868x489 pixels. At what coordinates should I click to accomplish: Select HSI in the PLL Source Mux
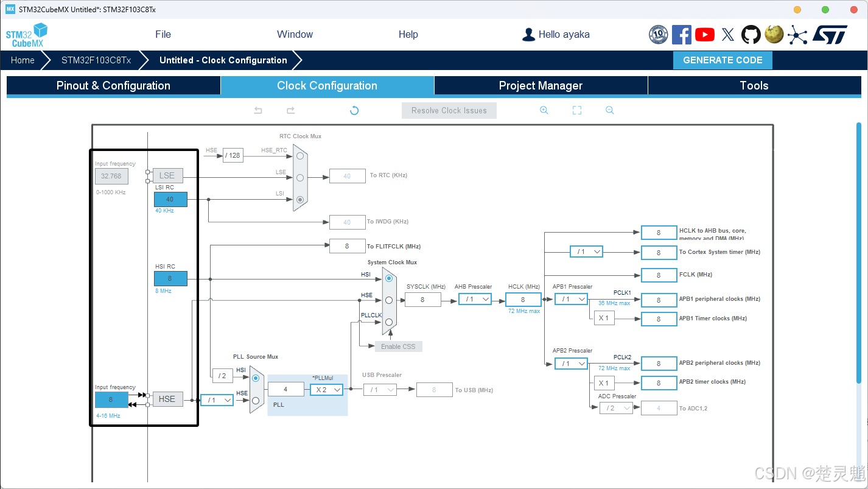[x=256, y=378]
